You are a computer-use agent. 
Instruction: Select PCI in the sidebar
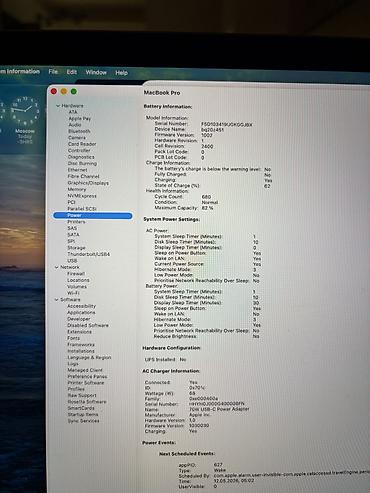71,202
